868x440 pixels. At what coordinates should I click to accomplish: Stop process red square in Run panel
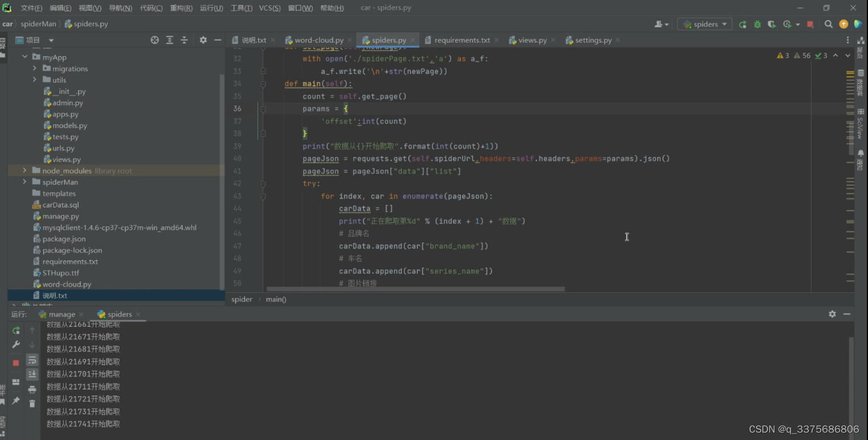(x=16, y=363)
